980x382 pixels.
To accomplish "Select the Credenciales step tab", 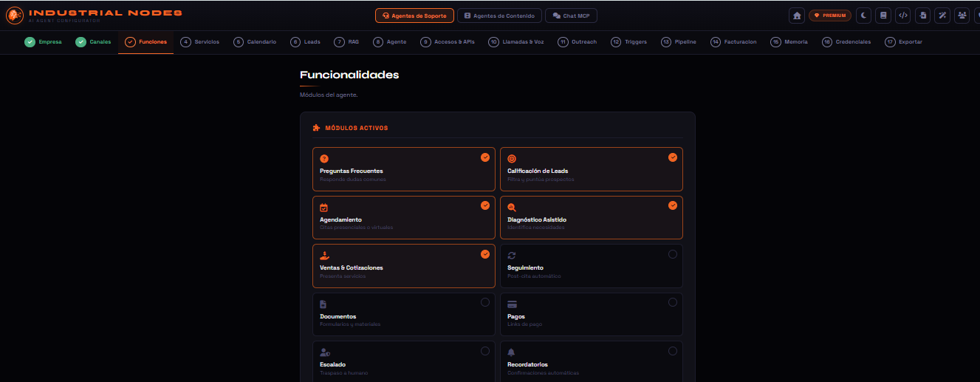I will (846, 42).
